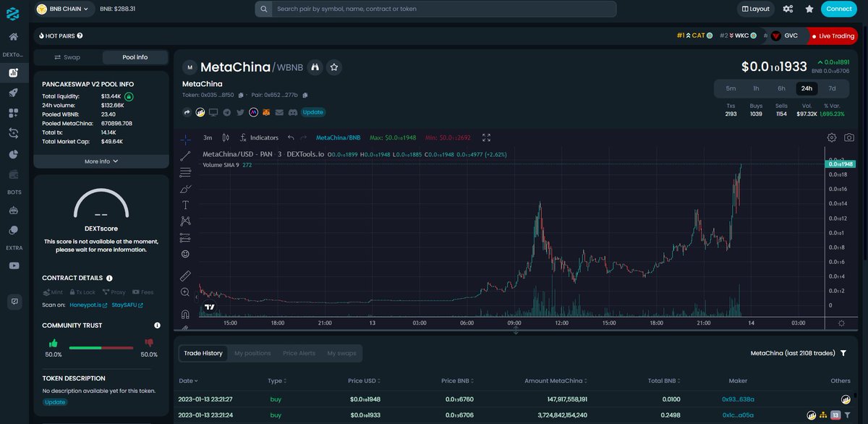Select the 1h stats interval
The image size is (868, 424).
point(756,88)
